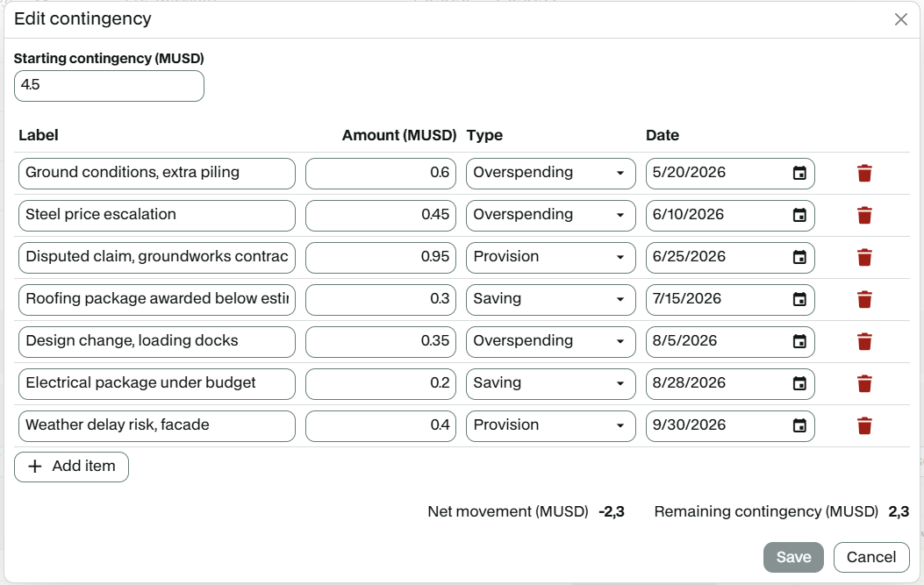This screenshot has height=585, width=924.
Task: Open Type dropdown for Ground conditions row
Action: tap(550, 173)
